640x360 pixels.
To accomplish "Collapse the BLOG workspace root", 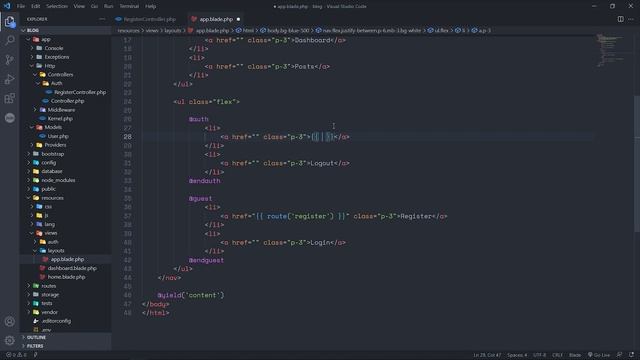I will coord(65,30).
